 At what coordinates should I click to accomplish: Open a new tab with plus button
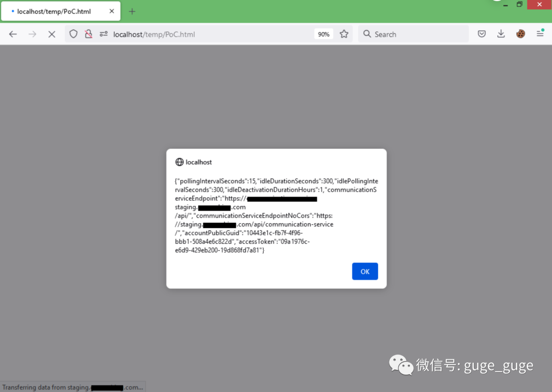pyautogui.click(x=132, y=11)
